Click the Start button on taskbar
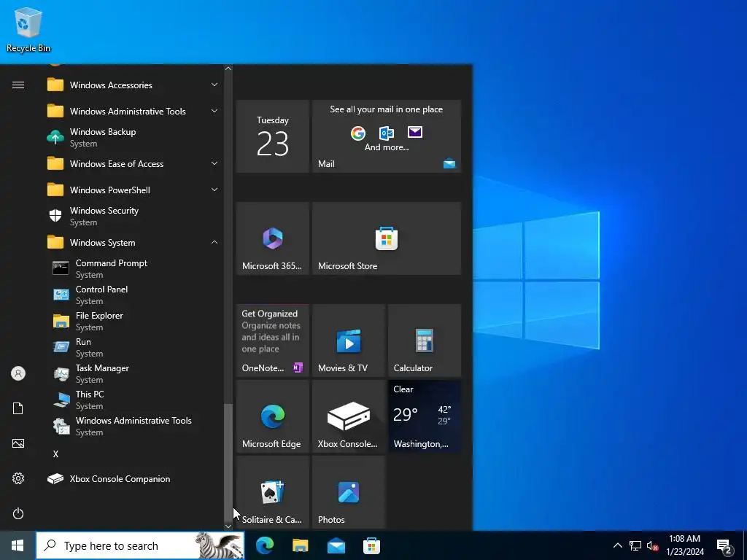The width and height of the screenshot is (747, 560). (18, 545)
